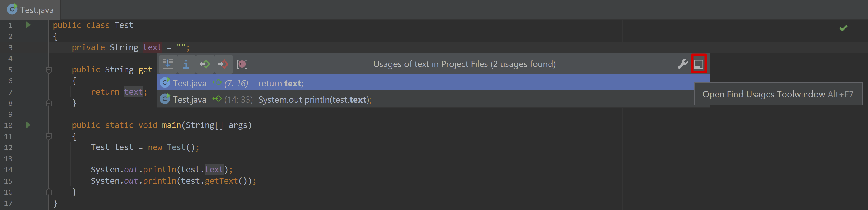
Task: Click the blue info icon in usages toolbar
Action: click(x=186, y=64)
